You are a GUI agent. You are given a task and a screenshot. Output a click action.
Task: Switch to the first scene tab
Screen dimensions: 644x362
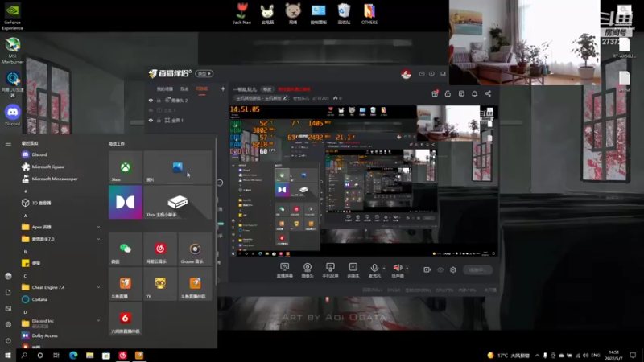click(165, 89)
